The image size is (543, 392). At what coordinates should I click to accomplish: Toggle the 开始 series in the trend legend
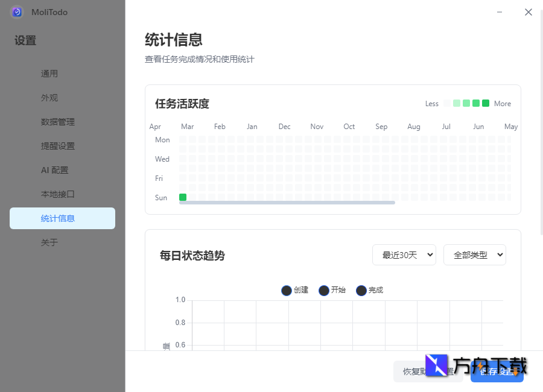(332, 290)
